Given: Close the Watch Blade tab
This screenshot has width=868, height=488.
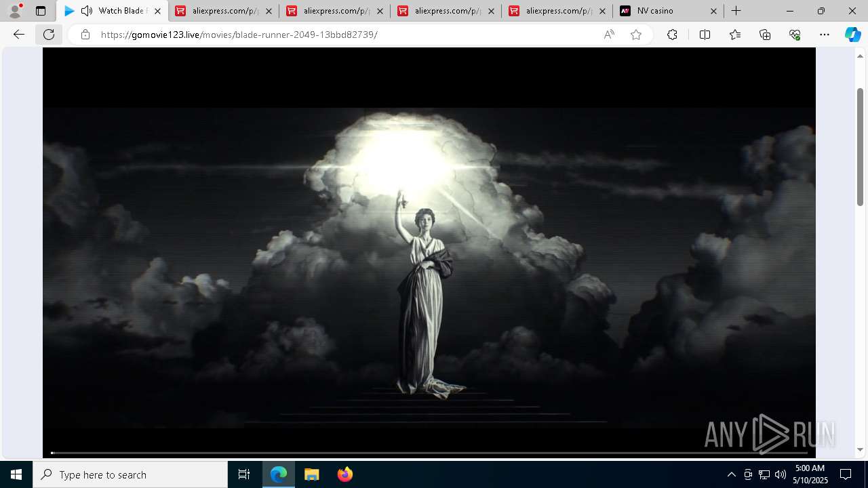Looking at the screenshot, I should coord(158,11).
